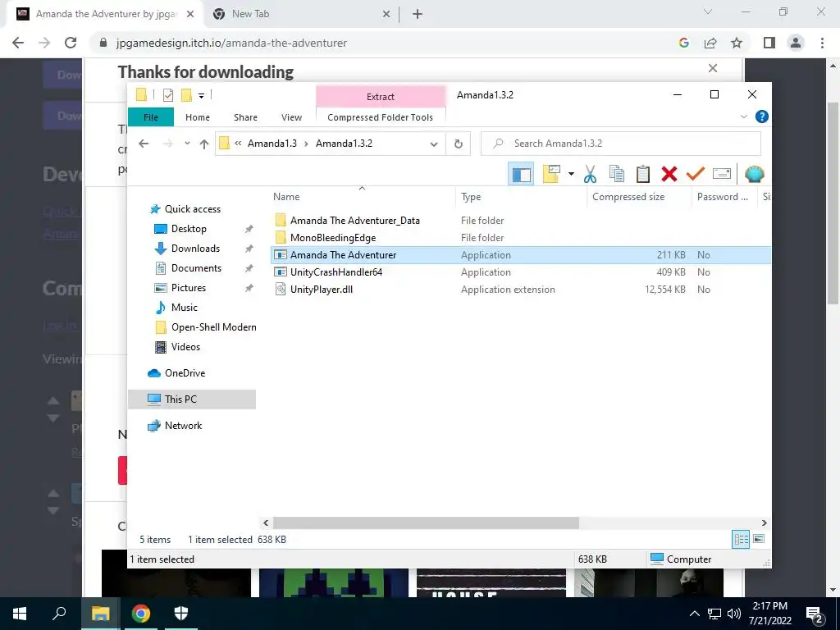Expand the ribbon with the chevron
The image size is (840, 630).
pyautogui.click(x=743, y=116)
